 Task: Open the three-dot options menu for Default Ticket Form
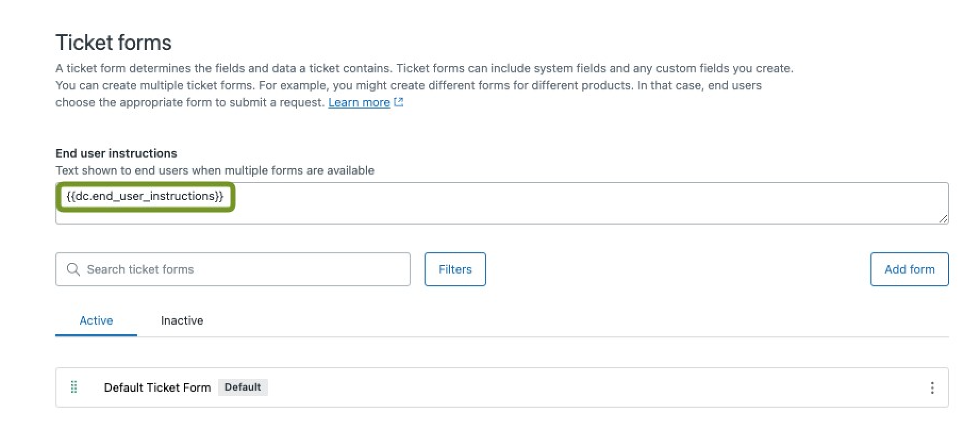pyautogui.click(x=932, y=387)
